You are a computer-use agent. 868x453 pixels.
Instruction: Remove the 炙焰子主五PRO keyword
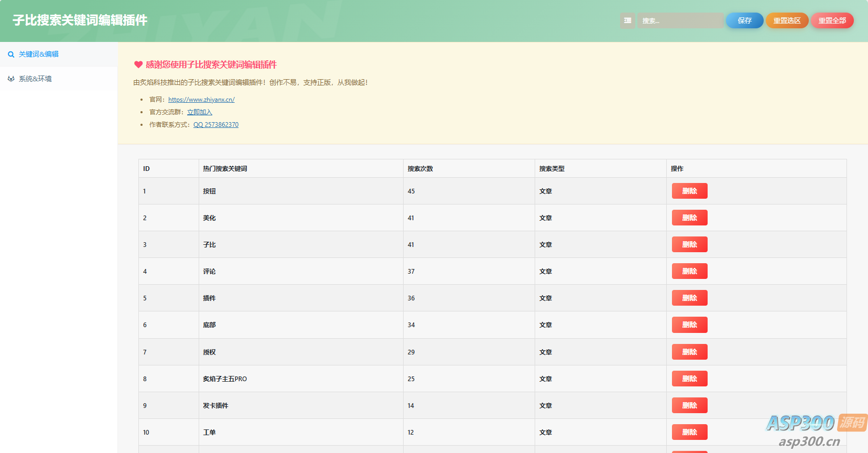pos(689,379)
